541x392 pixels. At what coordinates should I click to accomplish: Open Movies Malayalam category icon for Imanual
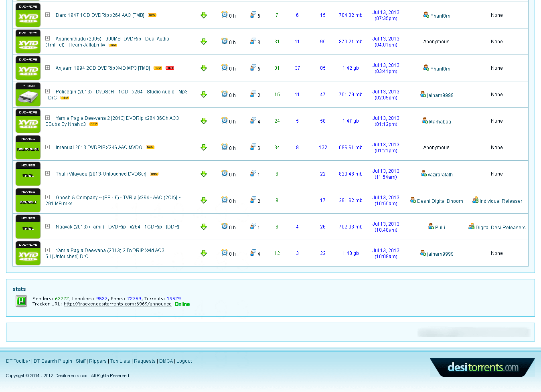pyautogui.click(x=28, y=148)
